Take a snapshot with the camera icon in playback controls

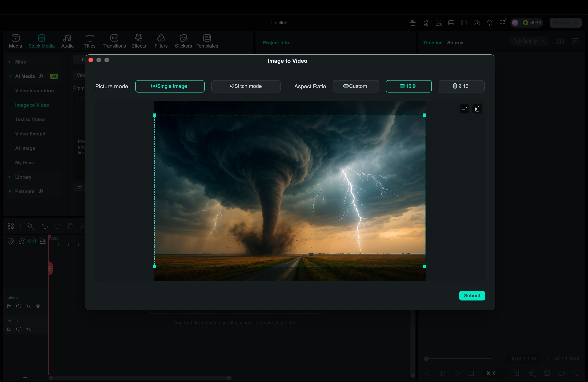tap(547, 373)
